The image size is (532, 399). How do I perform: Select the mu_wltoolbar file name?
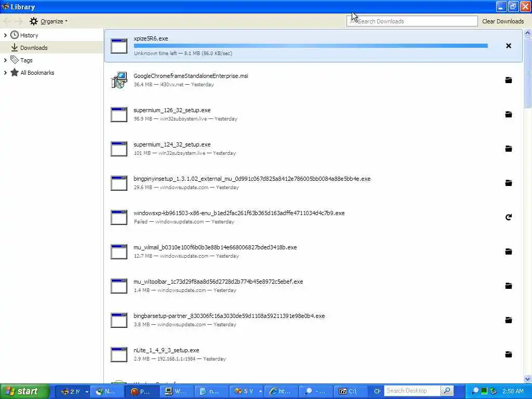(x=218, y=282)
